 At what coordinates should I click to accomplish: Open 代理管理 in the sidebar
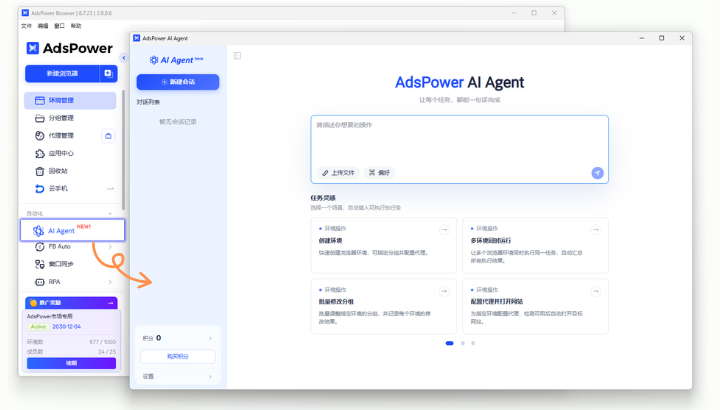click(x=62, y=135)
